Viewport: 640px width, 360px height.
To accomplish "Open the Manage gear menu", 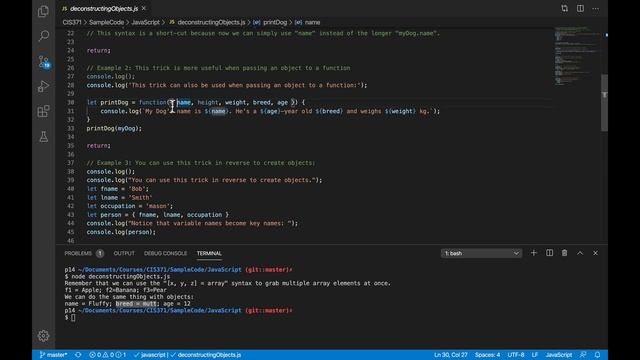I will 43,336.
